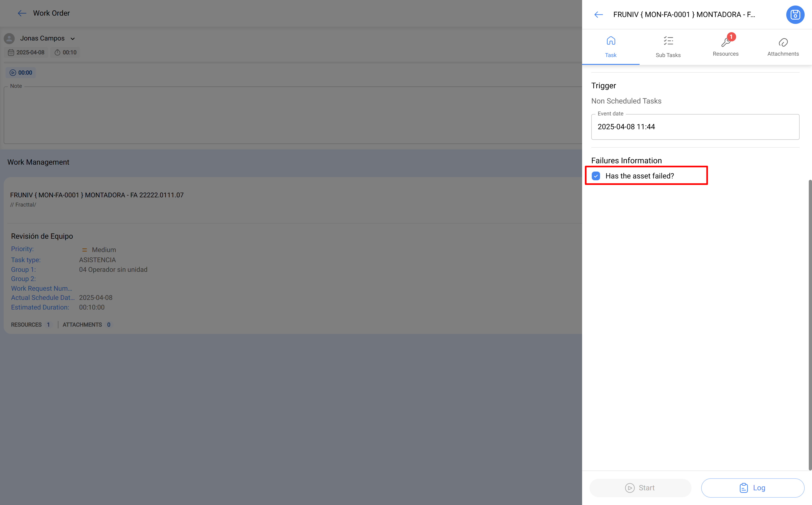Screen dimensions: 812x505
Task: Open RESOURCES showing 1 item
Action: [31, 324]
